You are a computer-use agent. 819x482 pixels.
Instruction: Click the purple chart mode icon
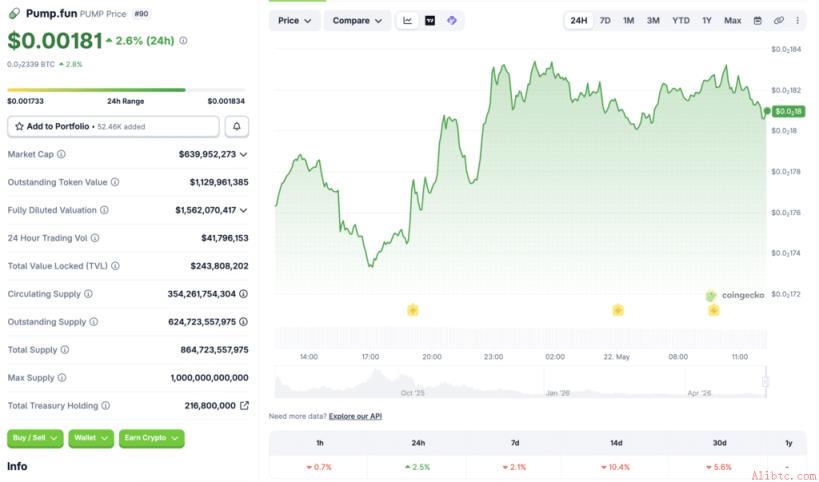pos(452,21)
